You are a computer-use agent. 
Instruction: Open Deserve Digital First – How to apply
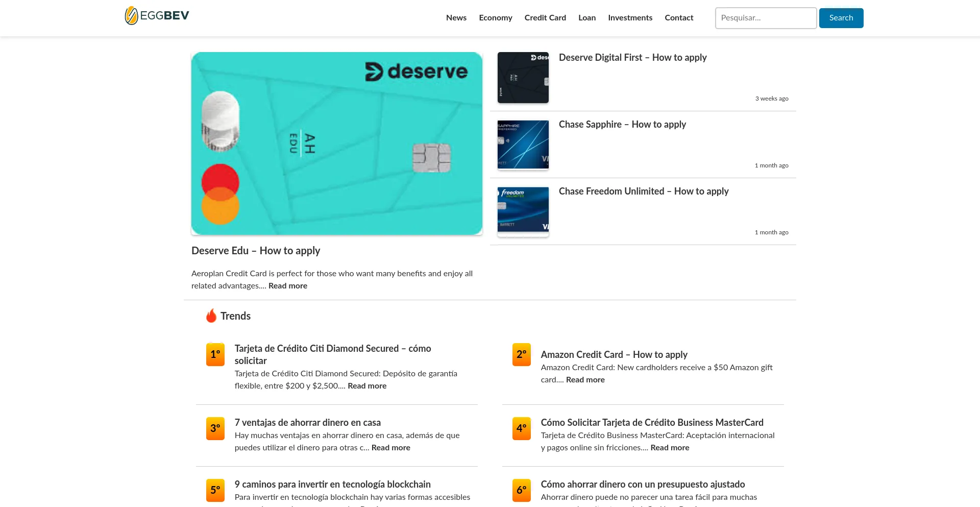click(x=633, y=58)
